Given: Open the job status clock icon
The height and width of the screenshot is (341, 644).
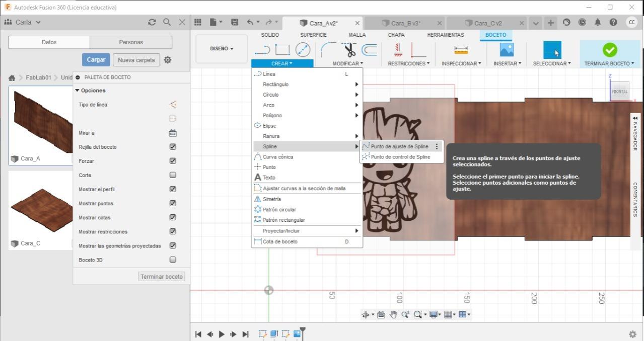Looking at the screenshot, I should tap(582, 22).
